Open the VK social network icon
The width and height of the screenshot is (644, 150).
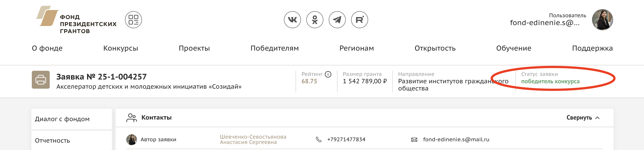pyautogui.click(x=292, y=20)
